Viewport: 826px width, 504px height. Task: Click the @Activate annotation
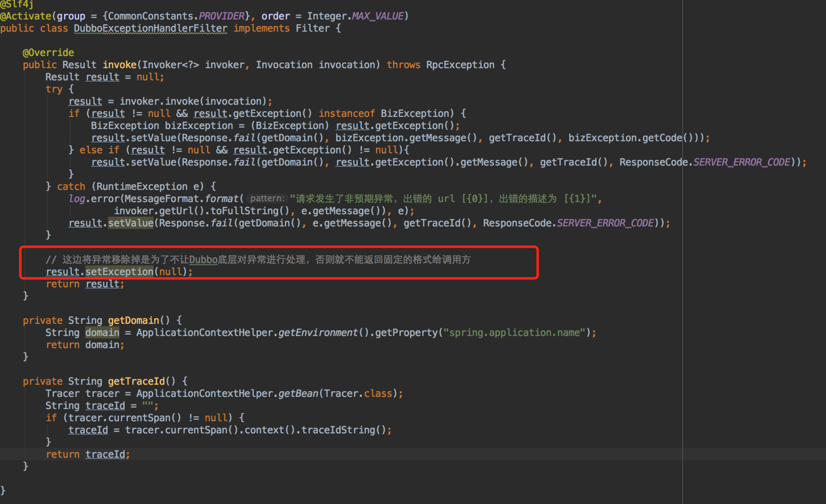26,16
